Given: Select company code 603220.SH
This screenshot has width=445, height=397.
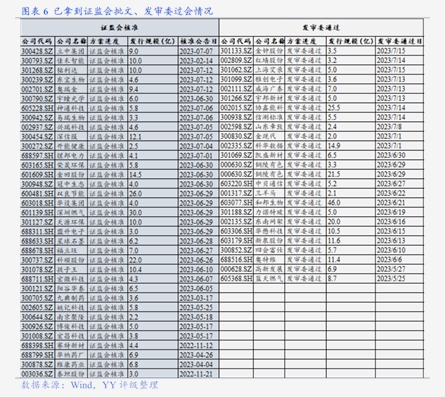Looking at the screenshot, I should tap(236, 184).
